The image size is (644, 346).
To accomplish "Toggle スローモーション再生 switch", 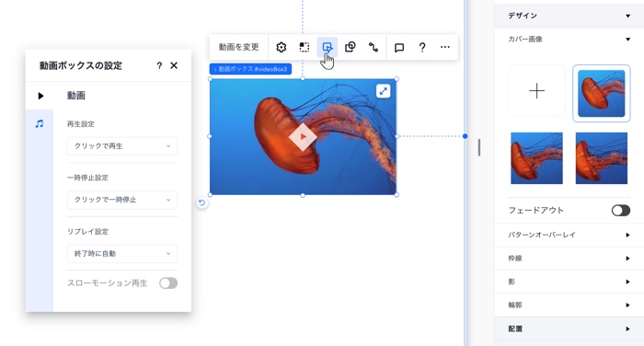I will (x=168, y=283).
